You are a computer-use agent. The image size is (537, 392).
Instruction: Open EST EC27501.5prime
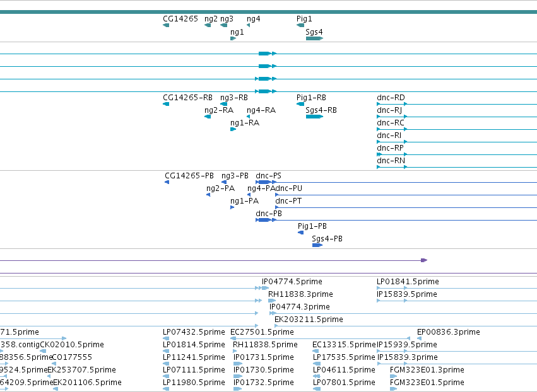[262, 332]
